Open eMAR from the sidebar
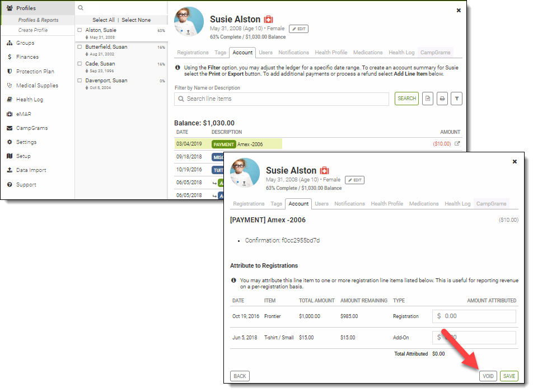 24,114
